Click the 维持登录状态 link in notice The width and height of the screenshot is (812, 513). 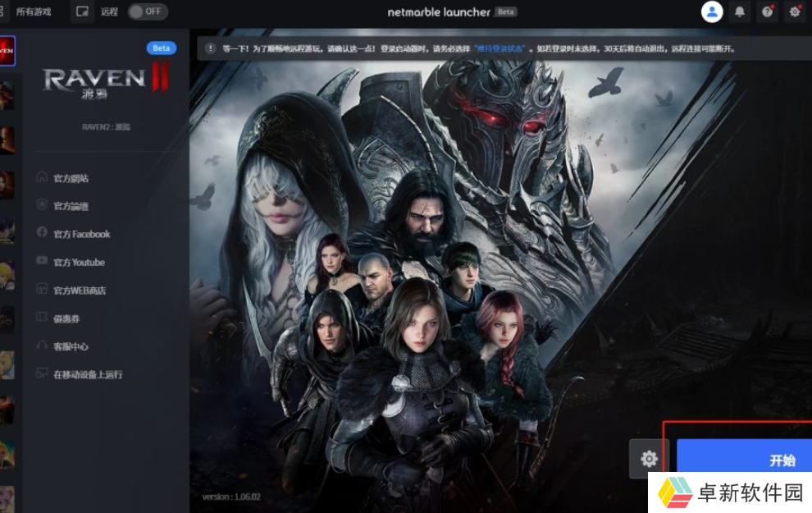tap(500, 48)
